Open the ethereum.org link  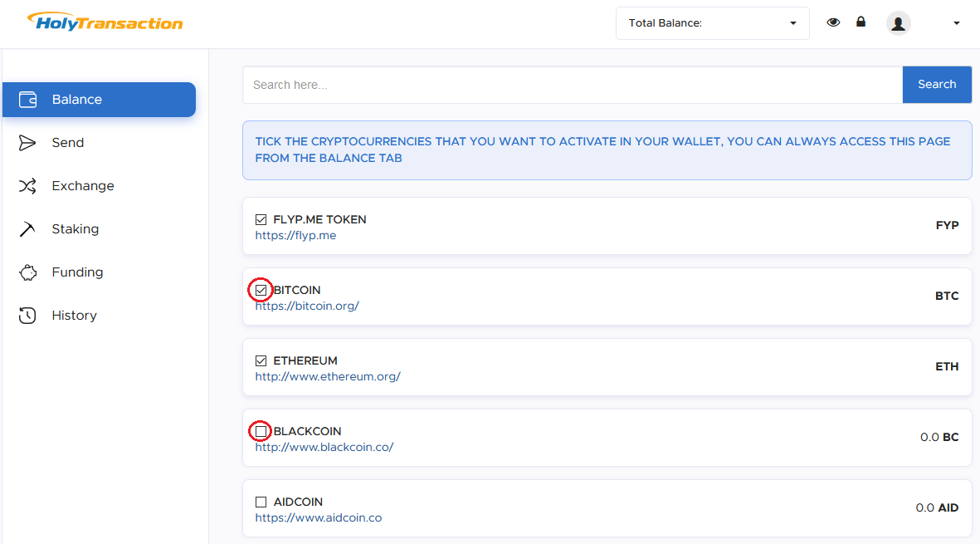tap(328, 377)
